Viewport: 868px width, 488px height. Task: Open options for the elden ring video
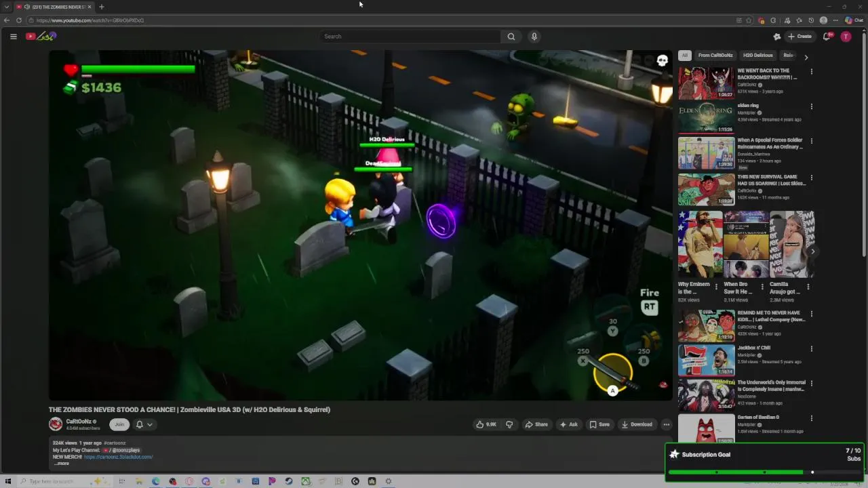pos(811,106)
